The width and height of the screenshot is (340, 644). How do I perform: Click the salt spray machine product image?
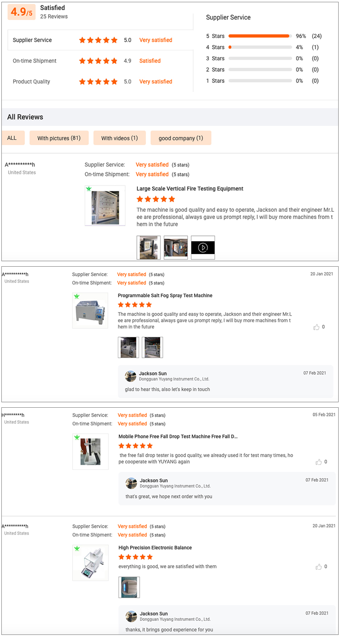click(x=90, y=310)
